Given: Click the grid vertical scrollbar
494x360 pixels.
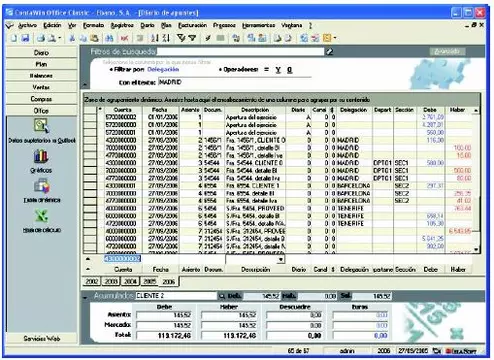Looking at the screenshot, I should pyautogui.click(x=476, y=180).
